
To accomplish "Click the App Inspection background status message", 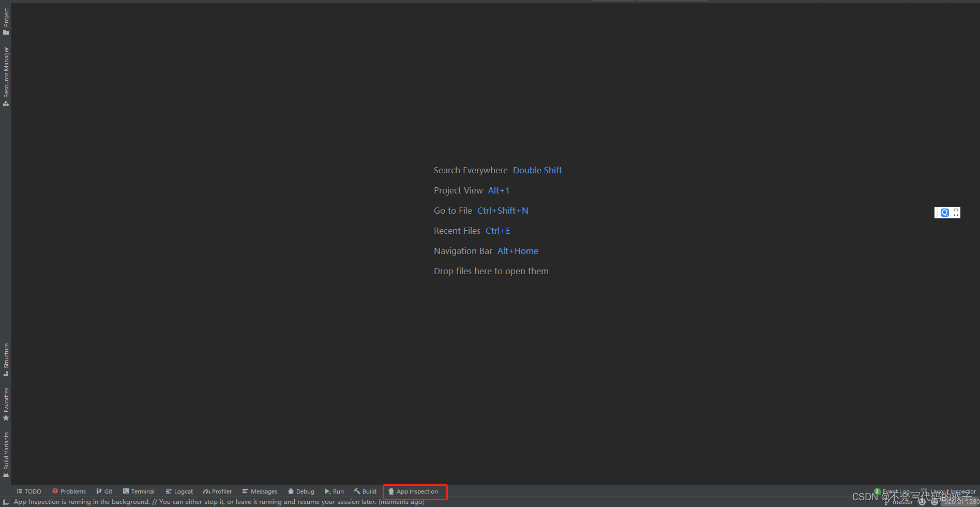I will pos(217,501).
